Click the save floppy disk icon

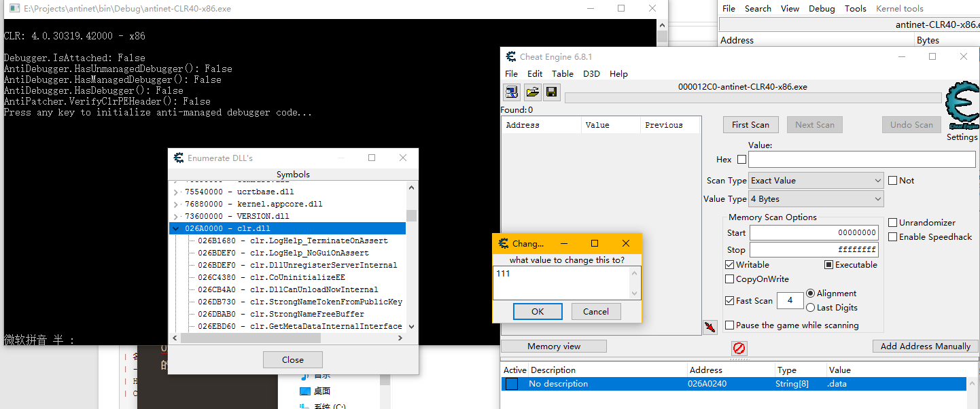tap(551, 92)
